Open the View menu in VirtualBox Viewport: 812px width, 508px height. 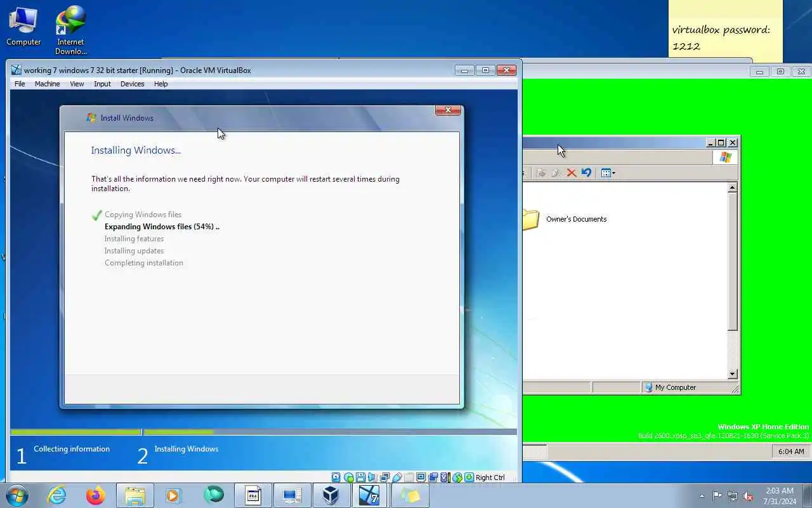pyautogui.click(x=77, y=84)
